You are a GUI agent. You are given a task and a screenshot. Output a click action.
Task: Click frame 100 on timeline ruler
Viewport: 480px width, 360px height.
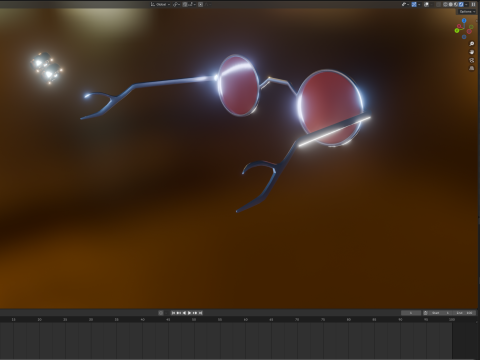[x=452, y=319]
